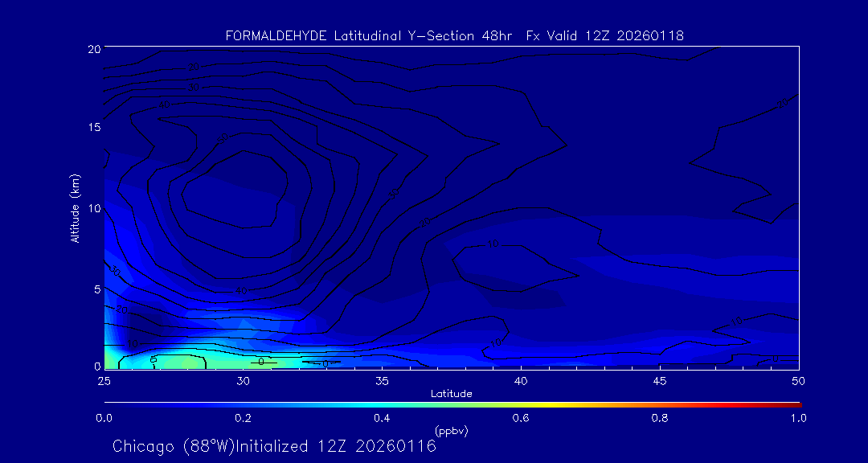Viewport: 868px width, 463px height.
Task: Click the 5 km altitude tick label
Action: click(x=96, y=288)
